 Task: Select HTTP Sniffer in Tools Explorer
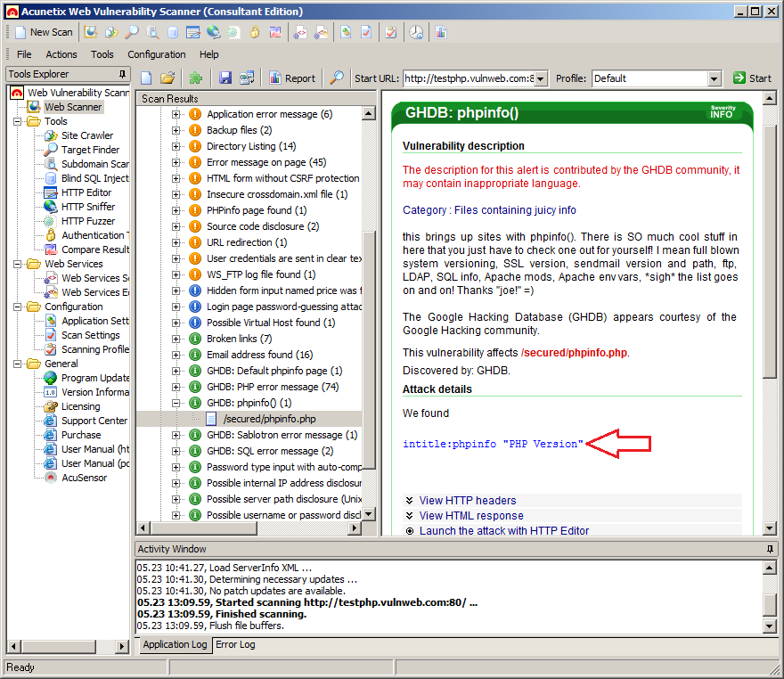pos(88,207)
